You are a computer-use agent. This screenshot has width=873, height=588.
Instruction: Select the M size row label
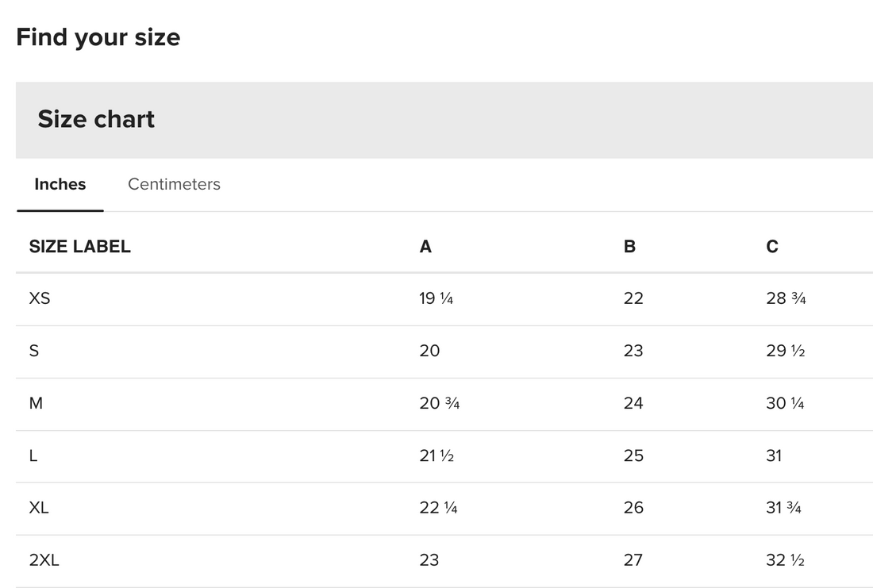(36, 403)
